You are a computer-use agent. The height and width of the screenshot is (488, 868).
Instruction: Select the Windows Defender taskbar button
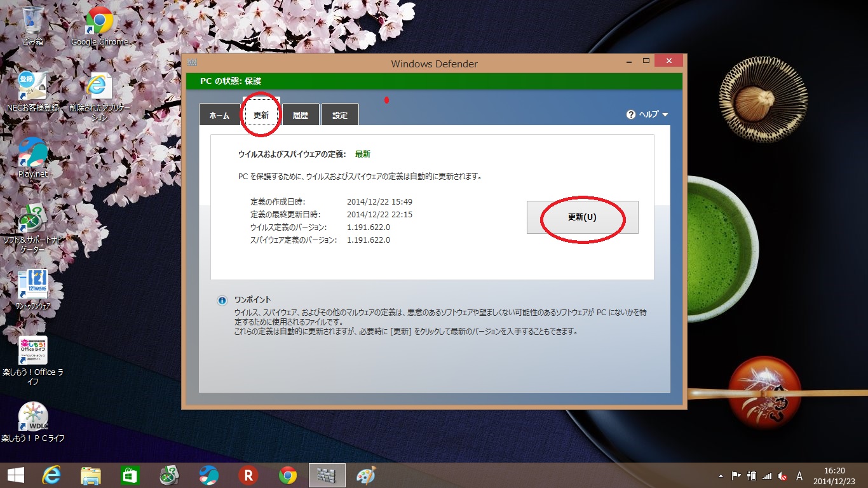327,475
